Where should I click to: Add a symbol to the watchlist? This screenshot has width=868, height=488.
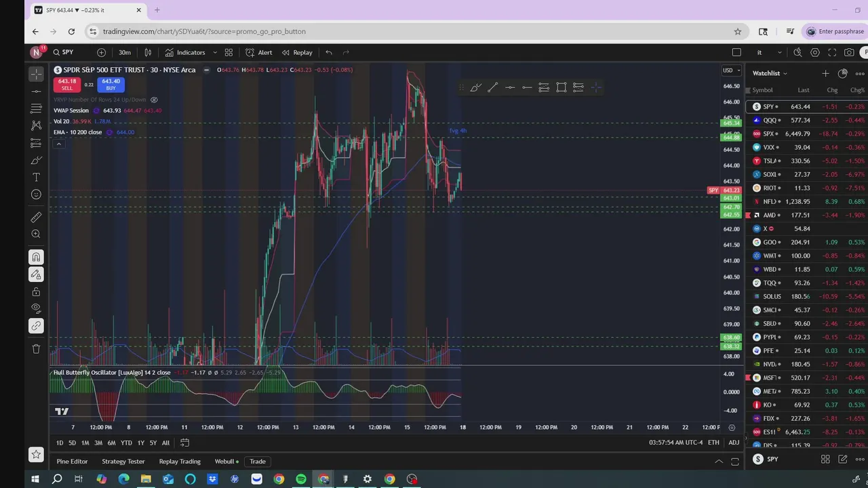pos(825,73)
